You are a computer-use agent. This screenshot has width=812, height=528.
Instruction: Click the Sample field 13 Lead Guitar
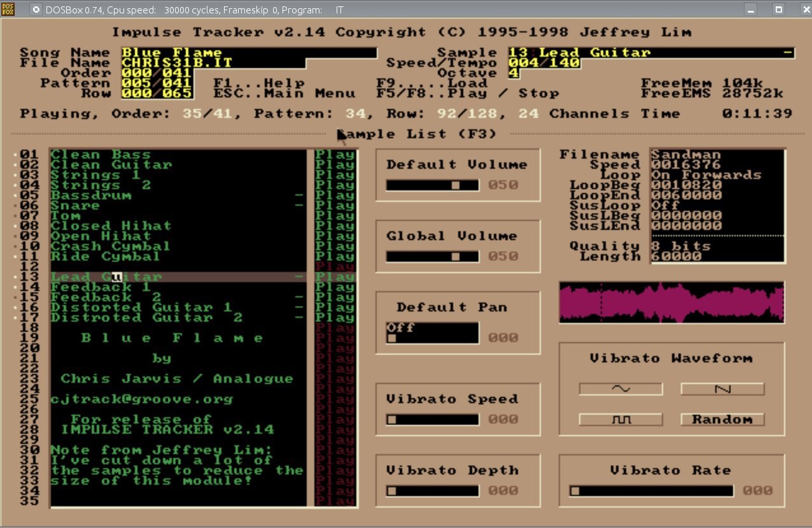point(651,53)
